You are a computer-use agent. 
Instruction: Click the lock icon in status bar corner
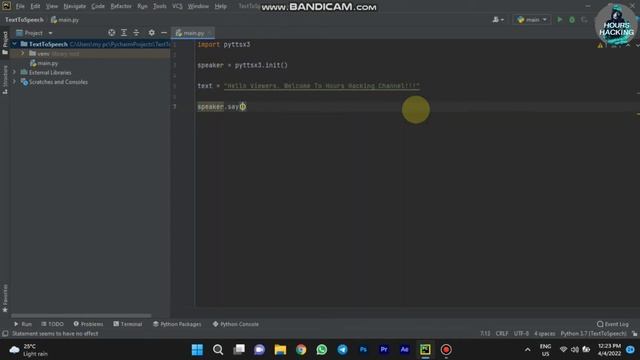click(634, 333)
